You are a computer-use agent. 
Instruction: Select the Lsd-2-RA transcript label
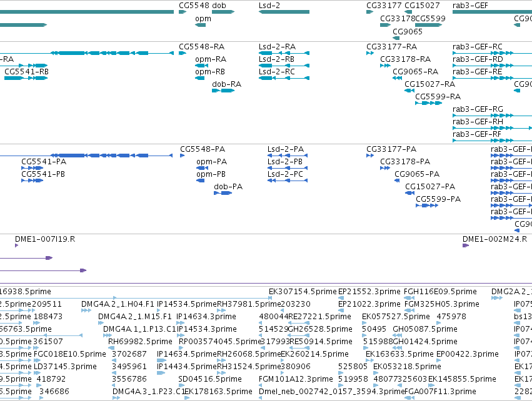[x=277, y=47]
